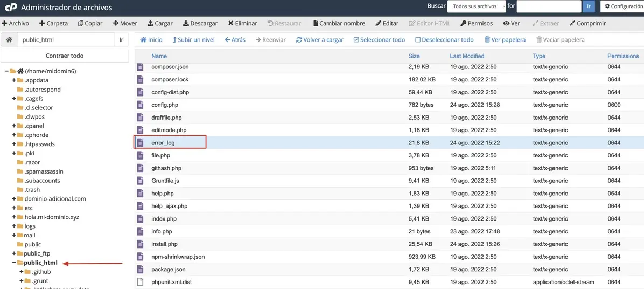
Task: Click Deseleccionar todo checkbox button
Action: pos(444,40)
